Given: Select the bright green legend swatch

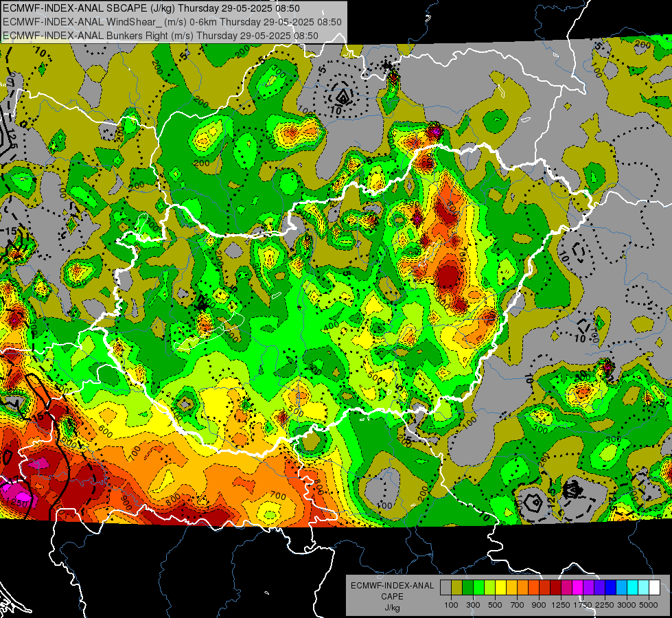Looking at the screenshot, I should (x=478, y=588).
